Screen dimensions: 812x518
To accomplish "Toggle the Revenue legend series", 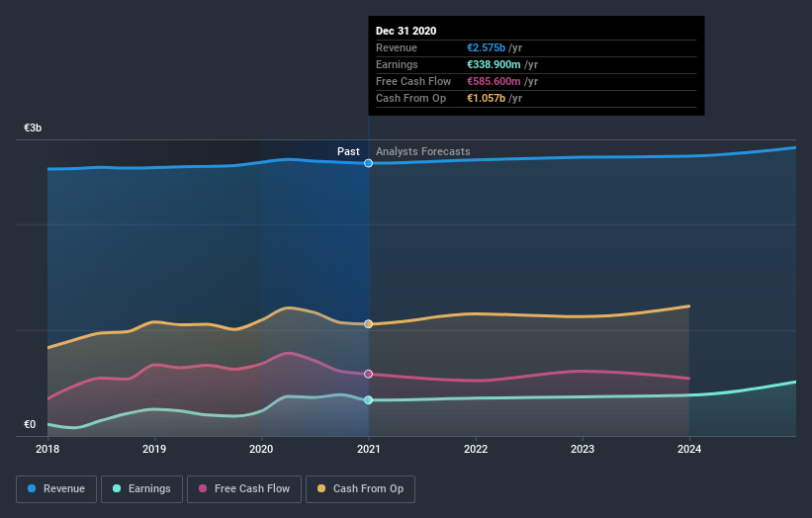I will [56, 489].
